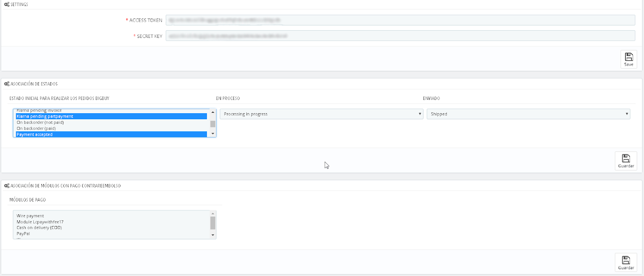The image size is (644, 276).
Task: Open the Processing in progress dropdown
Action: coord(321,114)
